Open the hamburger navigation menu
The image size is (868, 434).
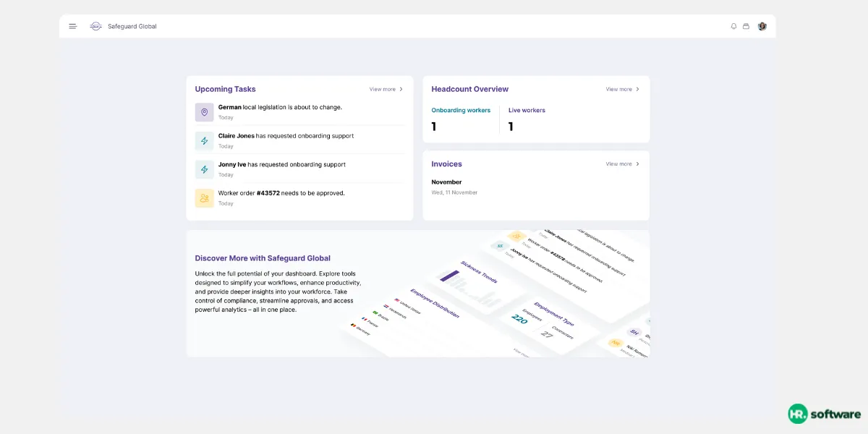[72, 26]
